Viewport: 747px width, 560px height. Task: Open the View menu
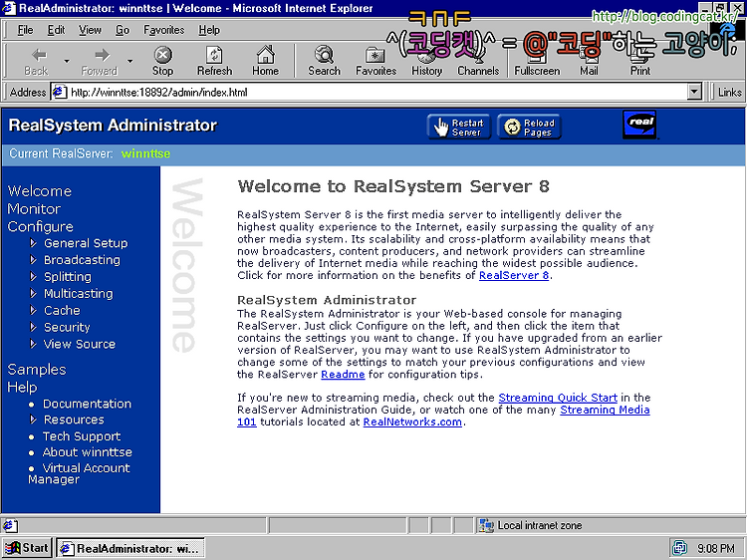point(90,30)
